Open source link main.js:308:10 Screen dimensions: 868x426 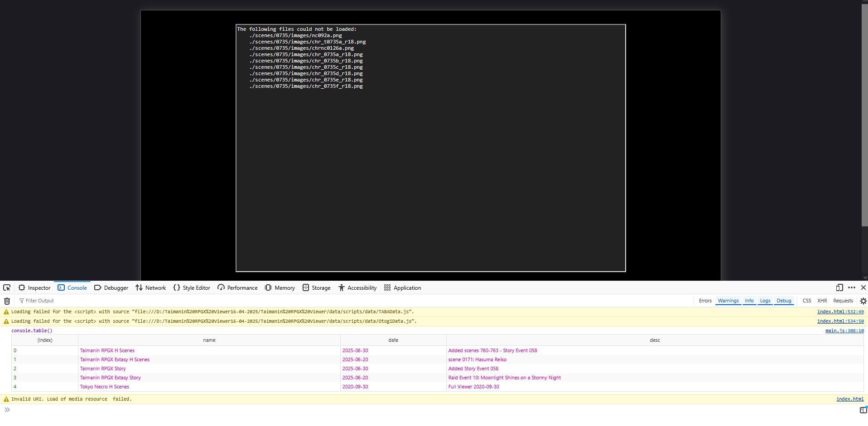[x=844, y=331]
